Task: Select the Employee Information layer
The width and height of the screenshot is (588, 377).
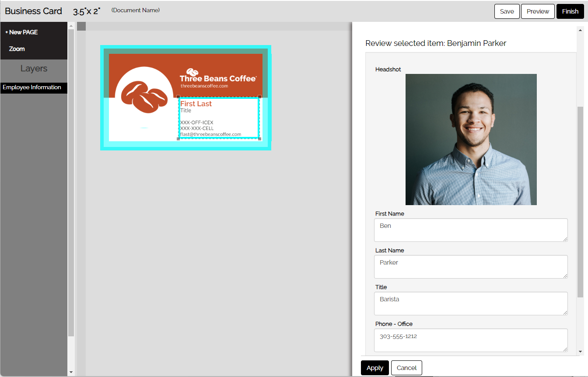Action: tap(32, 87)
